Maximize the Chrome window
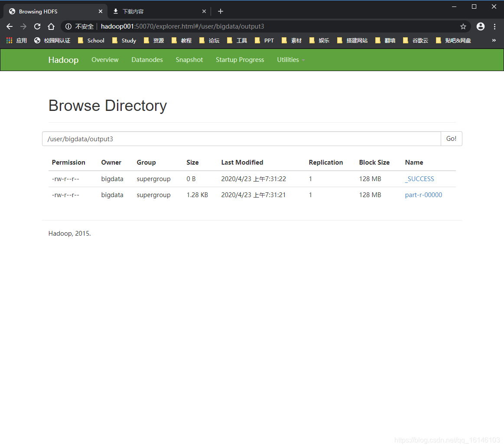The image size is (504, 448). click(x=474, y=7)
